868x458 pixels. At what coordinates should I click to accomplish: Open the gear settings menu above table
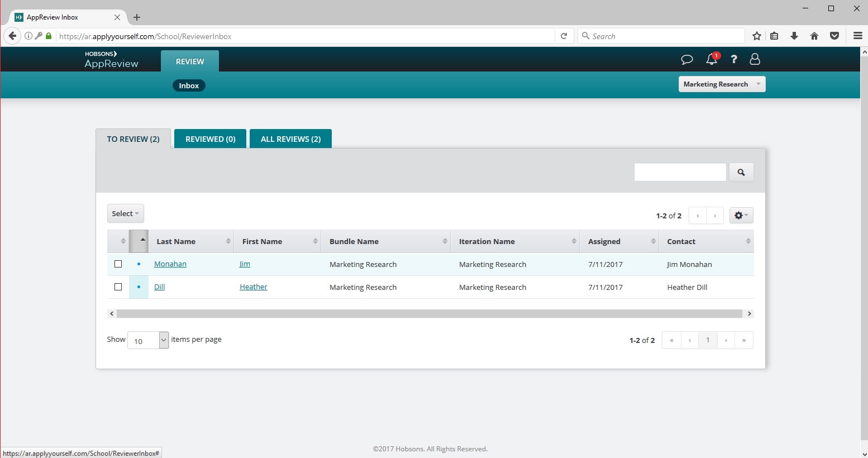(741, 216)
